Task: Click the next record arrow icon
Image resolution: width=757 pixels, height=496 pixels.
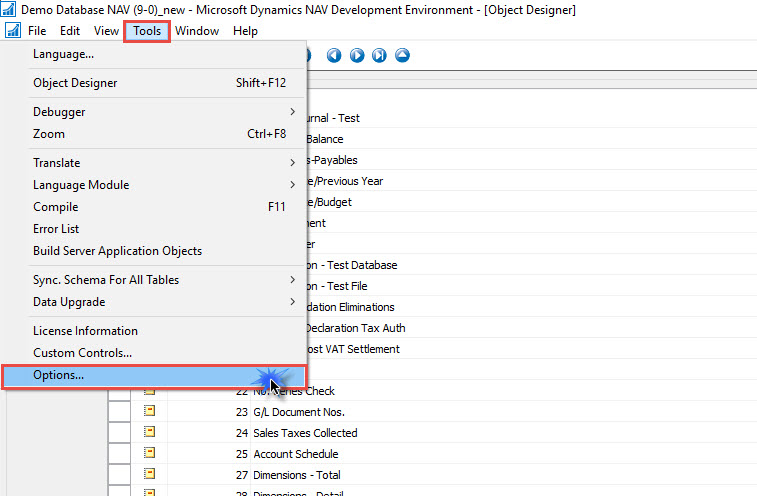Action: pyautogui.click(x=357, y=56)
